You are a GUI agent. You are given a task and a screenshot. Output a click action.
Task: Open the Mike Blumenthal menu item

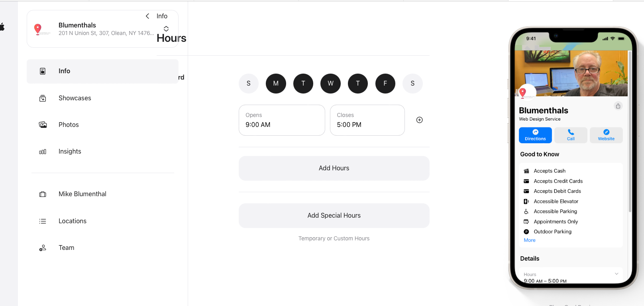click(x=82, y=194)
